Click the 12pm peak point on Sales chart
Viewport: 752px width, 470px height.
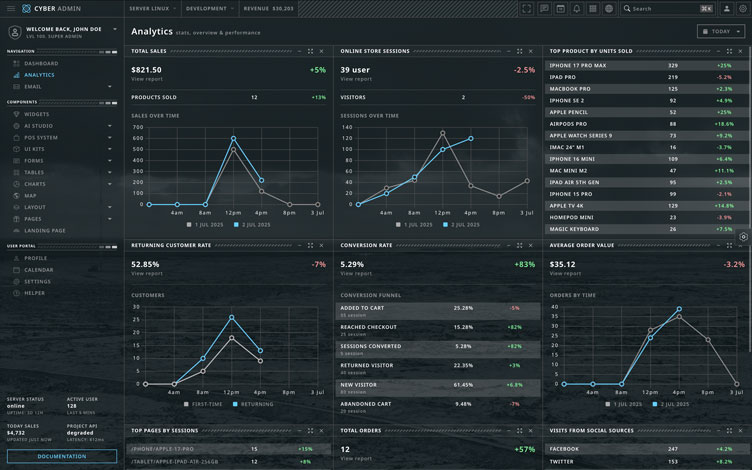coord(233,138)
